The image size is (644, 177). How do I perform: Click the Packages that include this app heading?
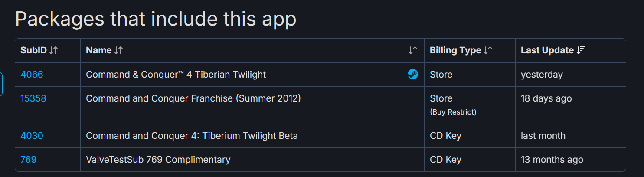point(156,19)
